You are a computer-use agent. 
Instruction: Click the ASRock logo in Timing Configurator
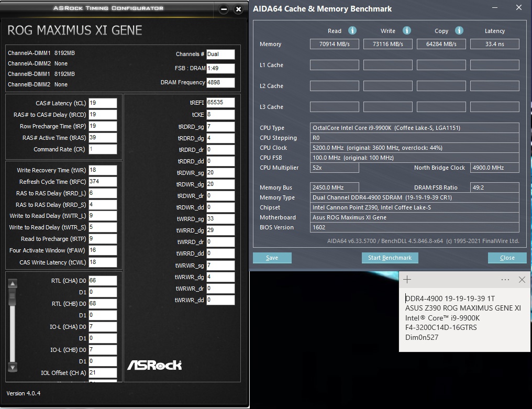(154, 365)
